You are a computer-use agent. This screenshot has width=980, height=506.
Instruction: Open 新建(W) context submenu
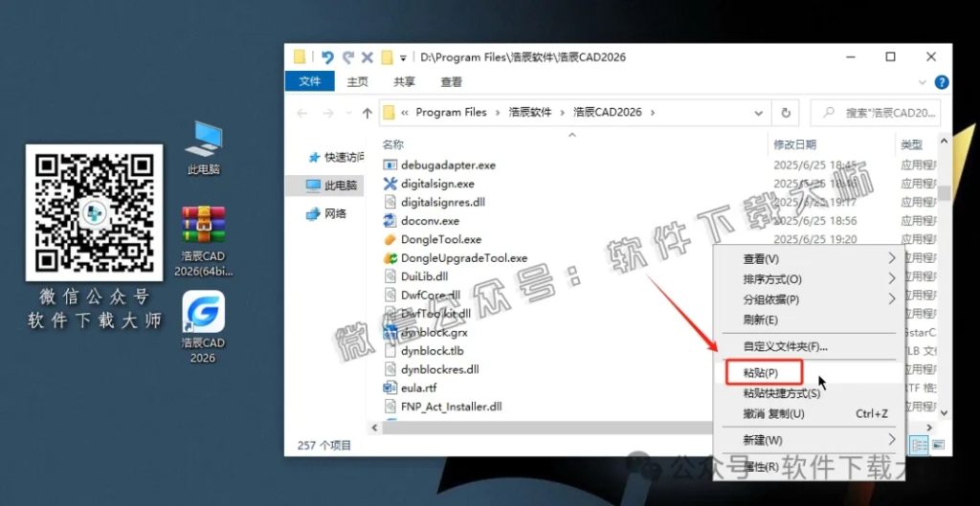tap(809, 440)
